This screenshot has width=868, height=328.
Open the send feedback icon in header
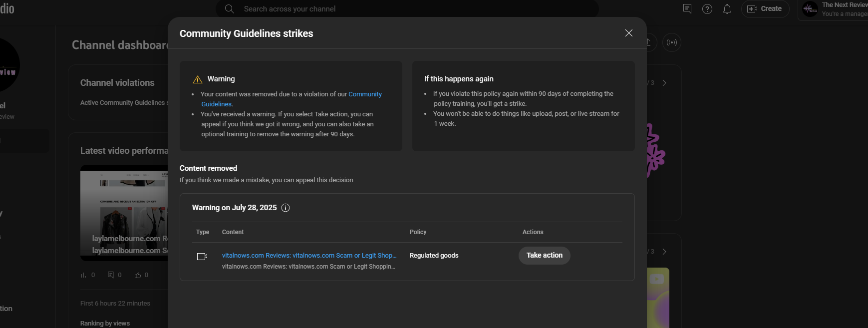point(687,9)
